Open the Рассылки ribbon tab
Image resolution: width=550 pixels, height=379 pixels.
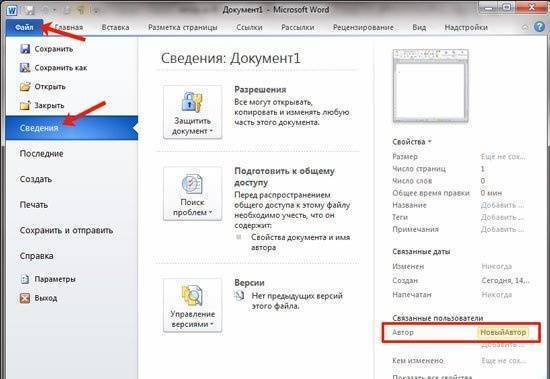point(298,27)
